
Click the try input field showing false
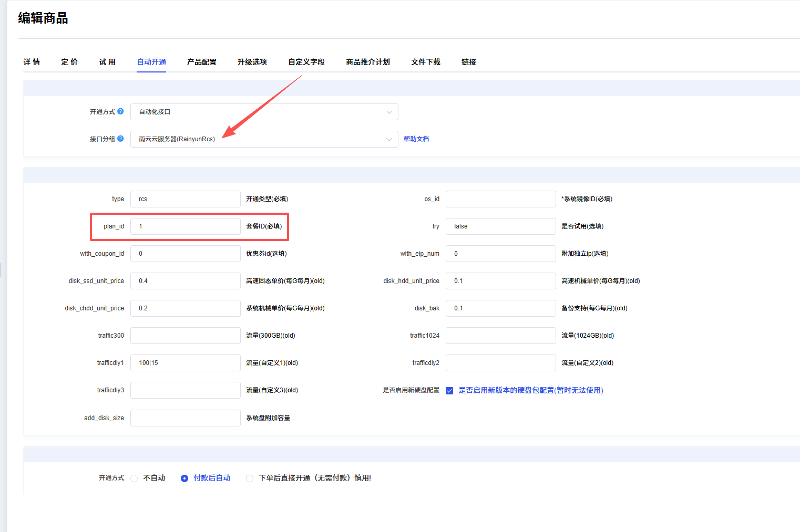tap(501, 226)
